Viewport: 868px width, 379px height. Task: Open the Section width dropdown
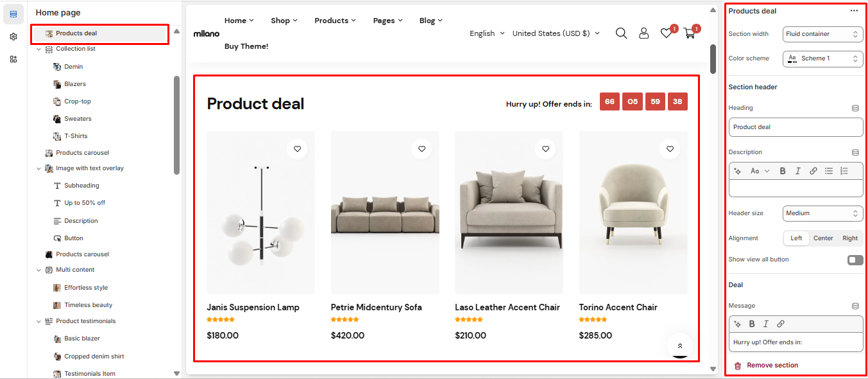(x=823, y=34)
